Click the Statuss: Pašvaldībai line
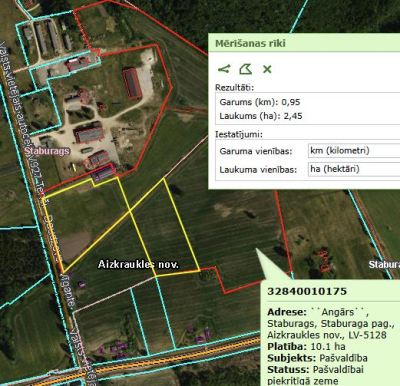The height and width of the screenshot is (386, 400). (x=315, y=370)
